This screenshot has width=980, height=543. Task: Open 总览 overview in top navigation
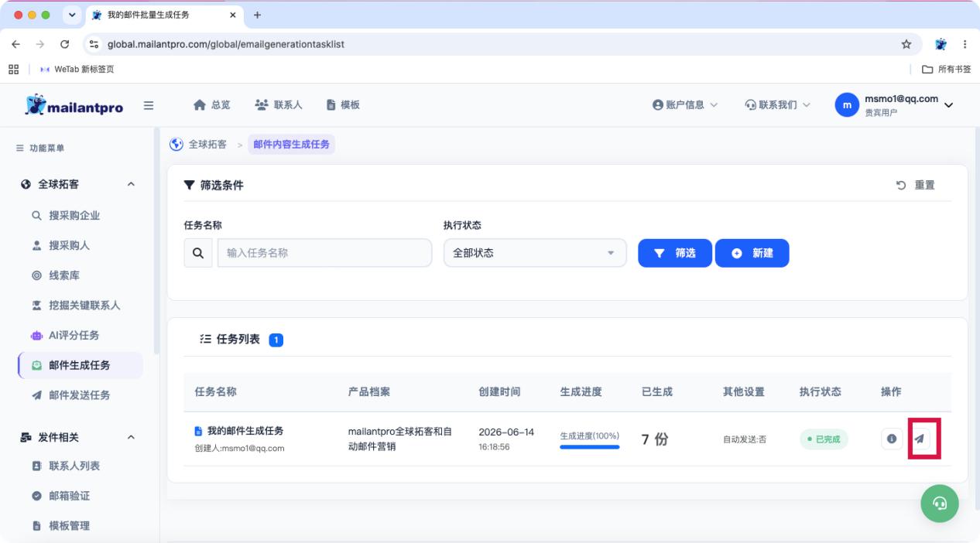coord(211,105)
